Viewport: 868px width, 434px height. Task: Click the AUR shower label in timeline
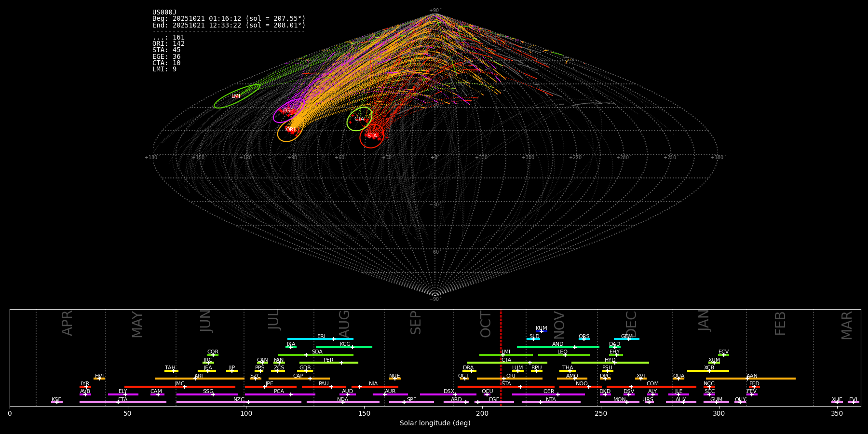point(390,392)
